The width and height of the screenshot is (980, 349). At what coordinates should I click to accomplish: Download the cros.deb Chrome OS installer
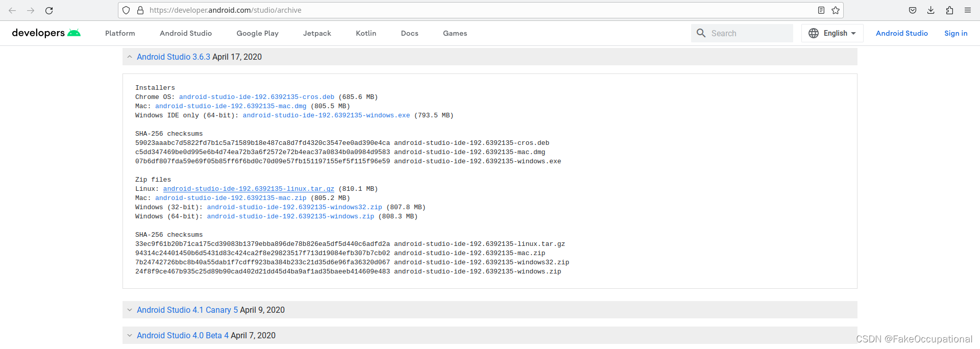click(257, 97)
